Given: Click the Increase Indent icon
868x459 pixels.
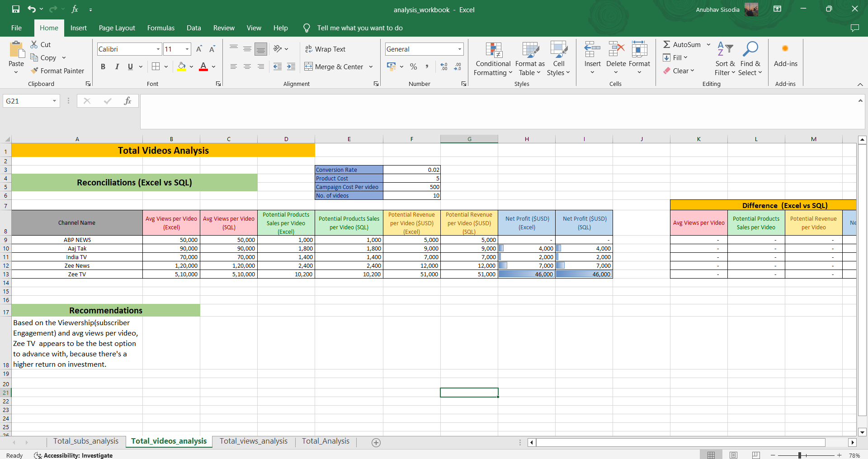Looking at the screenshot, I should pos(291,66).
